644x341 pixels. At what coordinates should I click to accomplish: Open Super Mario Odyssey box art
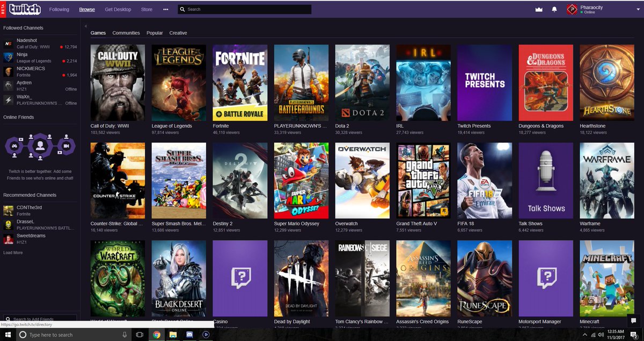(x=301, y=180)
